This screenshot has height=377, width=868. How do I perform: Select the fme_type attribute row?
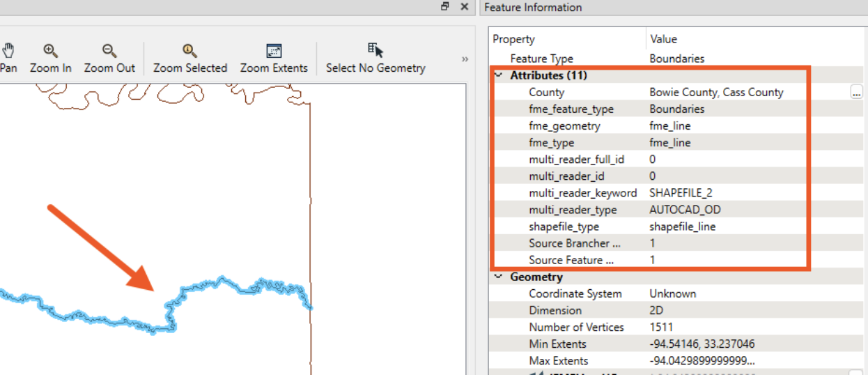tap(677, 142)
